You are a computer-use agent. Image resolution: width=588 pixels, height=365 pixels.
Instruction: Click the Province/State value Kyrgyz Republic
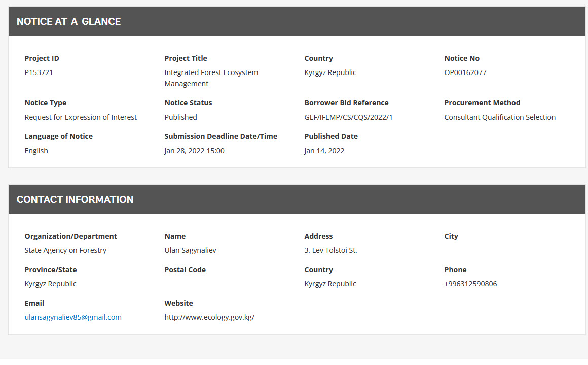tap(50, 284)
